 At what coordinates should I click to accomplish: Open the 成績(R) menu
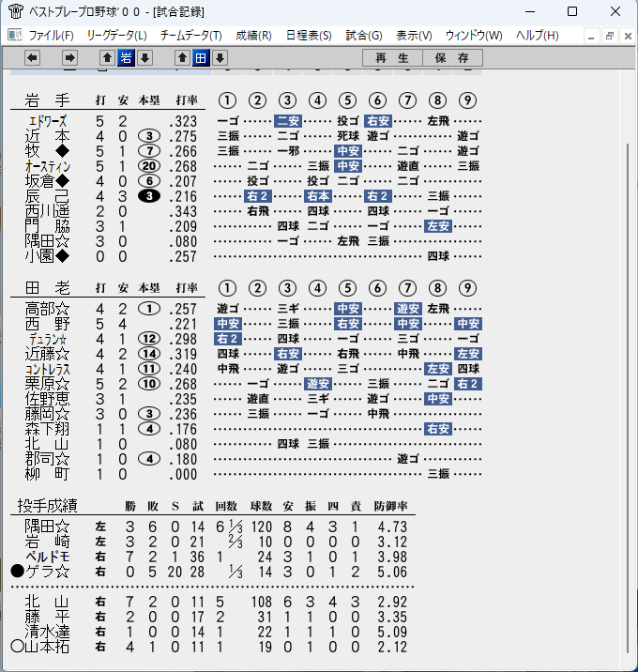tap(253, 35)
